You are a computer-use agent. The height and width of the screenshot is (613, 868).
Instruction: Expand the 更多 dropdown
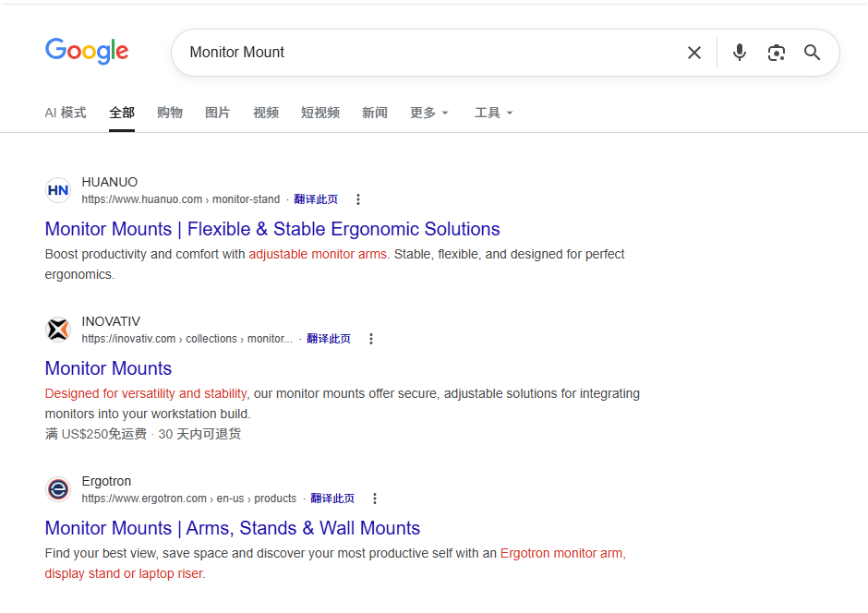[x=429, y=113]
